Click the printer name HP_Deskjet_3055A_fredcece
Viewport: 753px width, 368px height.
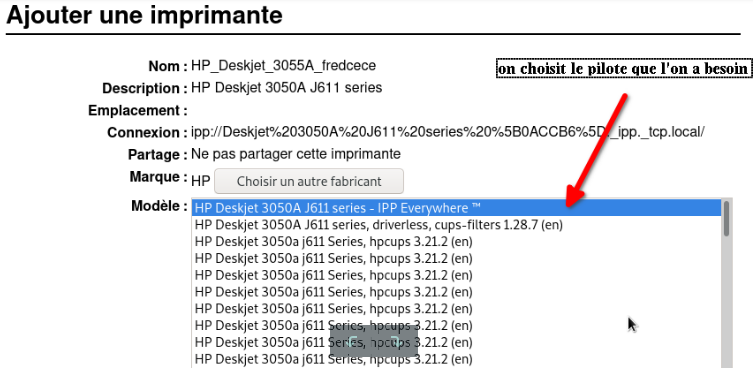283,65
